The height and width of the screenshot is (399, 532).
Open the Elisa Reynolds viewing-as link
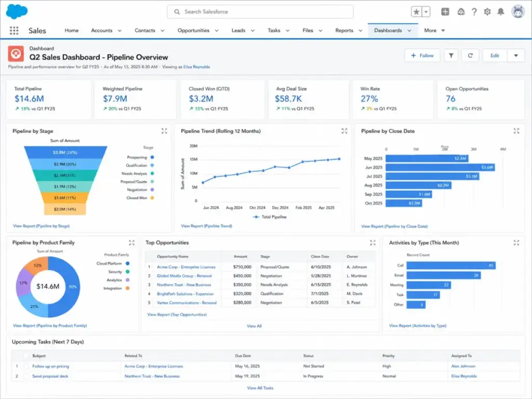point(196,67)
